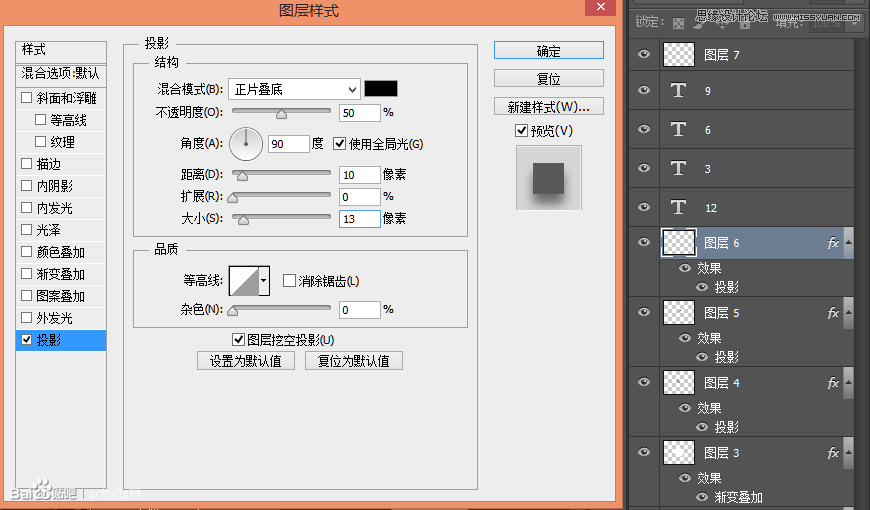Check the 内发光 style checkbox
Viewport: 870px width, 510px height.
coord(26,208)
